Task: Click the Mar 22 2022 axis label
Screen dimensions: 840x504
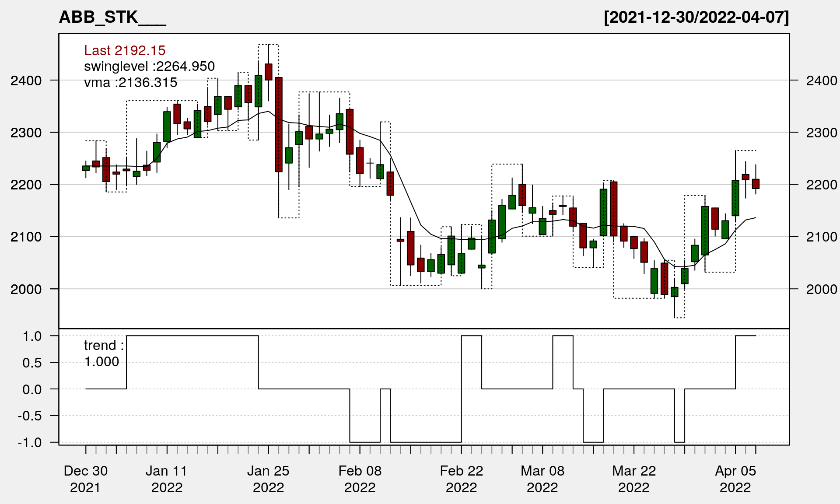Action: [x=634, y=479]
